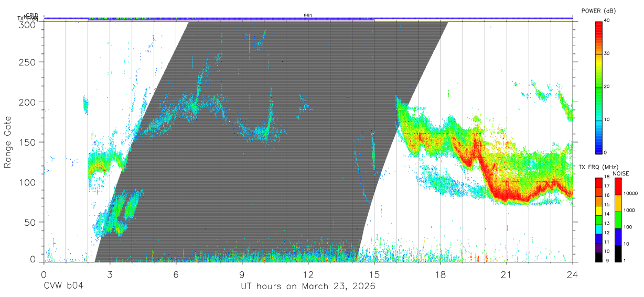Click the x-axis hour label "12"
Screen dimensions: 644x297
click(x=308, y=274)
